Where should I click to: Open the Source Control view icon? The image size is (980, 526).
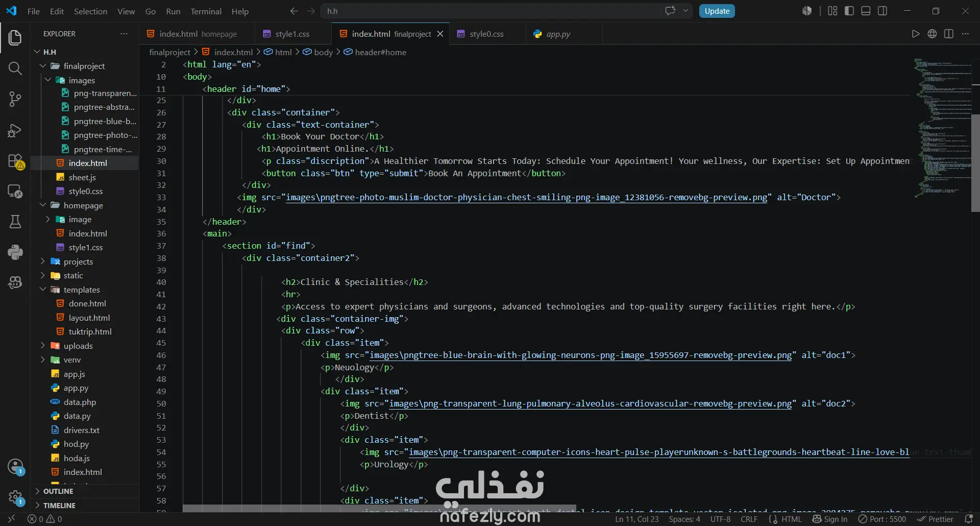click(15, 99)
